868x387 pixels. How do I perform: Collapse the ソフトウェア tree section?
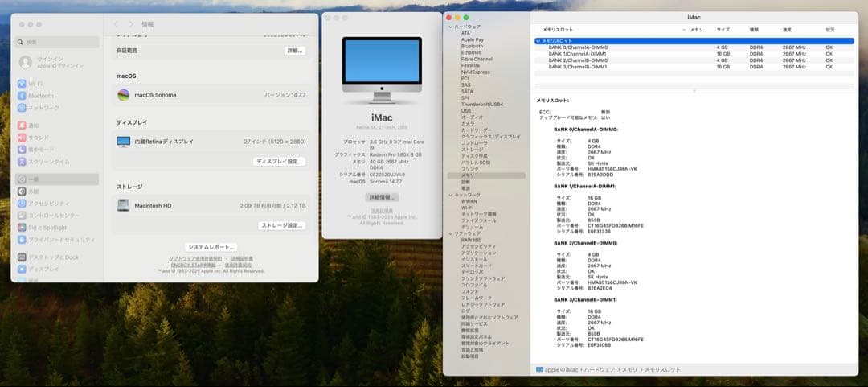(451, 234)
